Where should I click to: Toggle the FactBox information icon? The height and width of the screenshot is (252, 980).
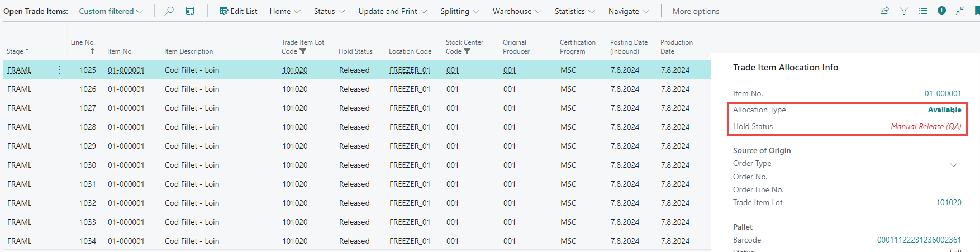(942, 11)
